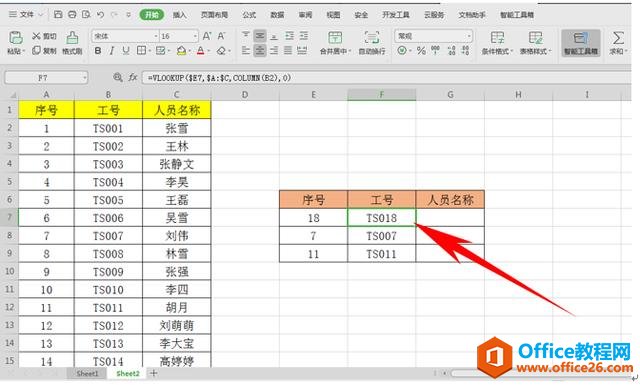Open the Conditional Formatting icon

(x=497, y=38)
